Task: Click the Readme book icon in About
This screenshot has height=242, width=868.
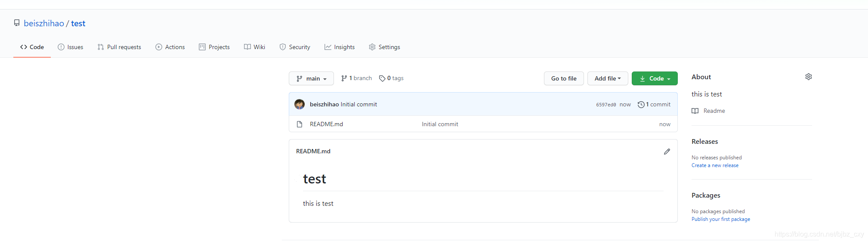Action: [695, 111]
